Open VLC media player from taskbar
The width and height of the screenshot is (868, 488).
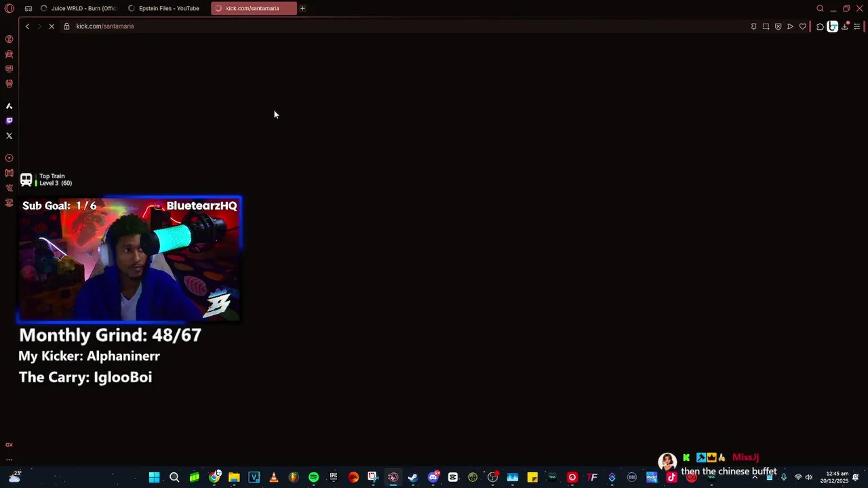(x=274, y=477)
